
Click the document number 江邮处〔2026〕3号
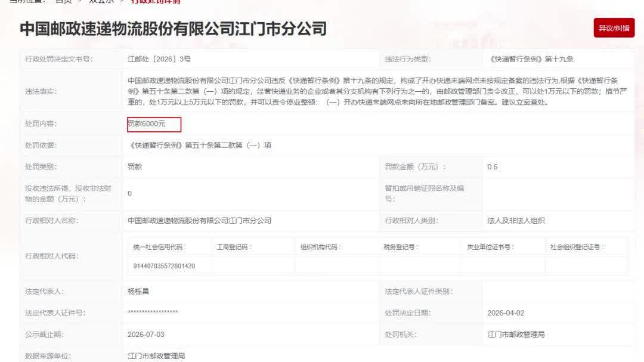(x=159, y=59)
